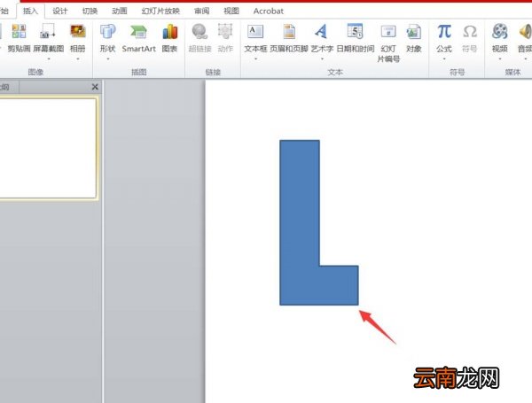This screenshot has height=403, width=532.
Task: Click the Hyperlink (超链接) icon
Action: pyautogui.click(x=199, y=32)
